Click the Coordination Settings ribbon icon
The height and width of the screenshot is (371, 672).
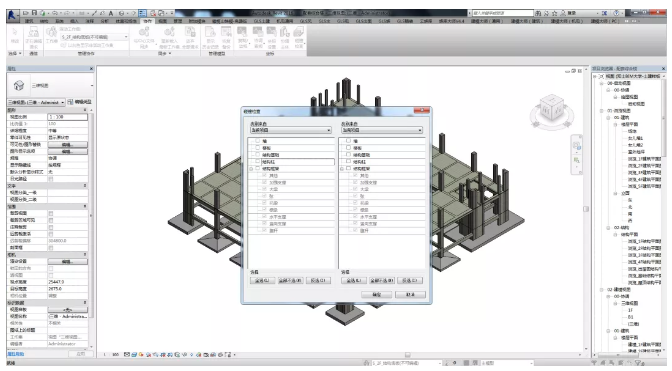coord(272,37)
